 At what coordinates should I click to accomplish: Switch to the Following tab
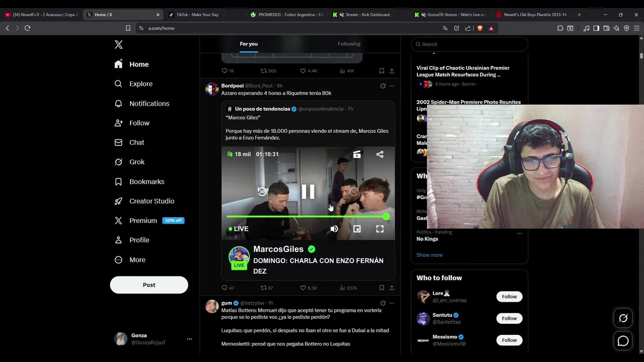349,44
